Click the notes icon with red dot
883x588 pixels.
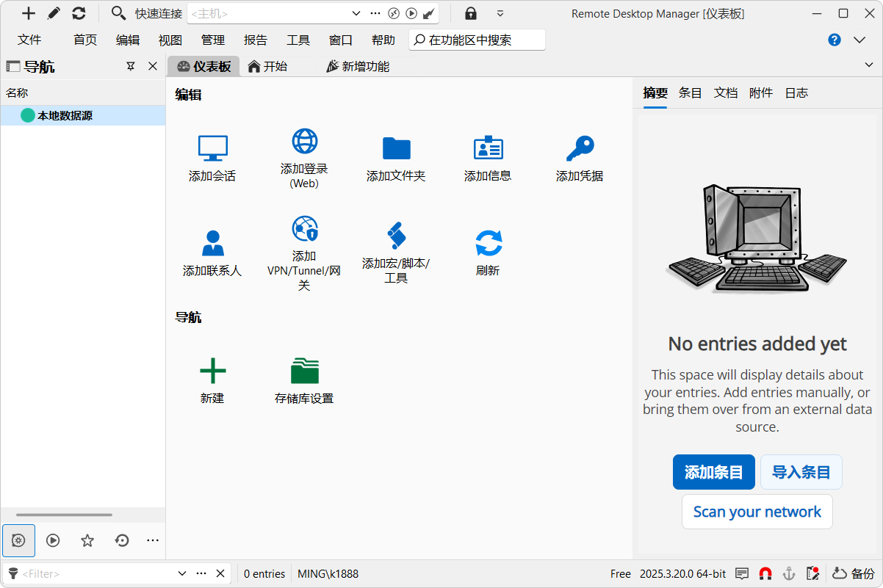812,573
